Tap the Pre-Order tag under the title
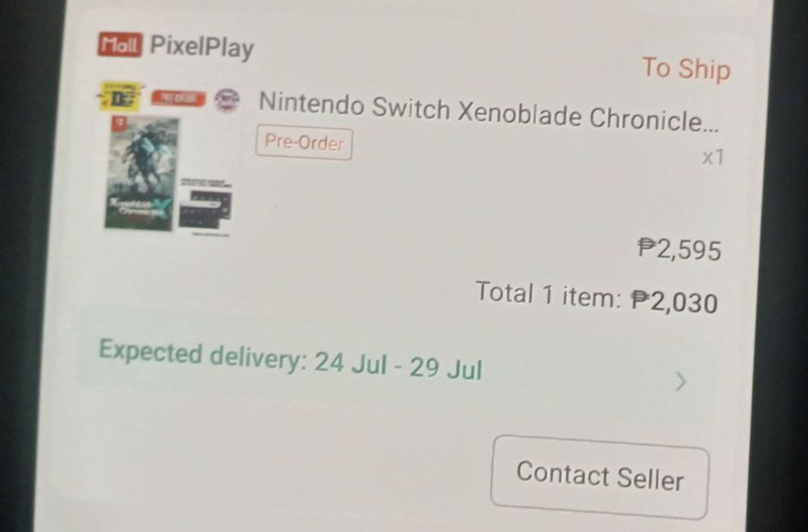 (304, 142)
